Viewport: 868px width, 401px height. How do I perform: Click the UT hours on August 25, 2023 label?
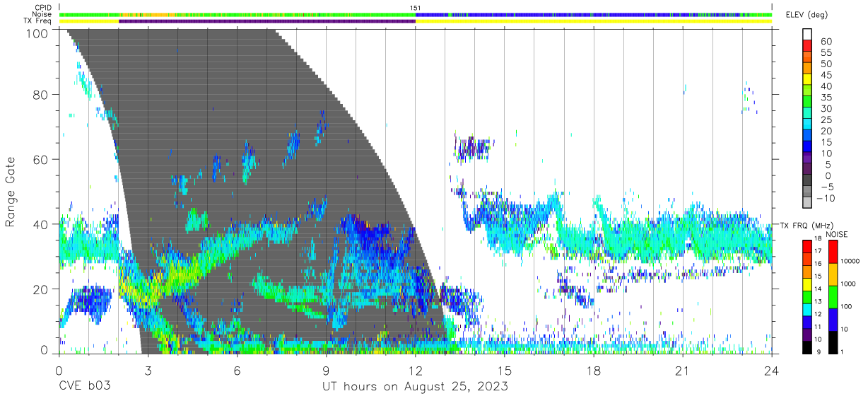pyautogui.click(x=416, y=388)
